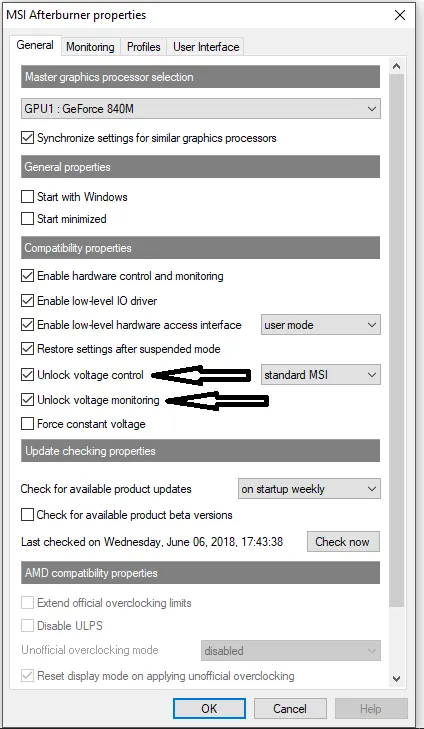
Task: Open the Profiles tab
Action: [x=144, y=47]
